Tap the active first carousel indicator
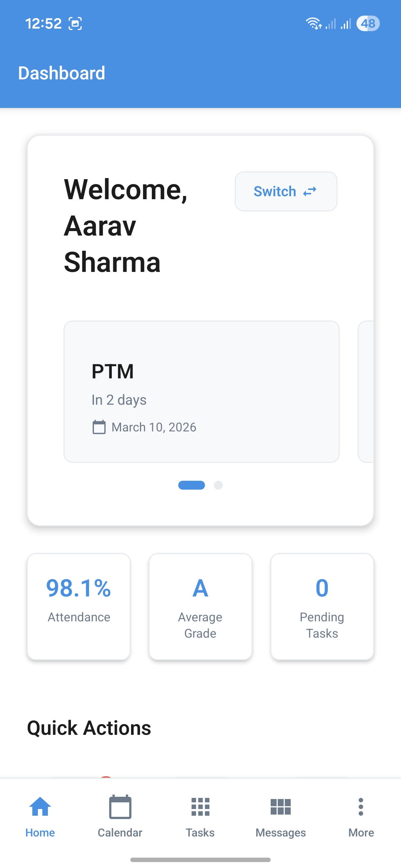The width and height of the screenshot is (401, 868). click(191, 485)
